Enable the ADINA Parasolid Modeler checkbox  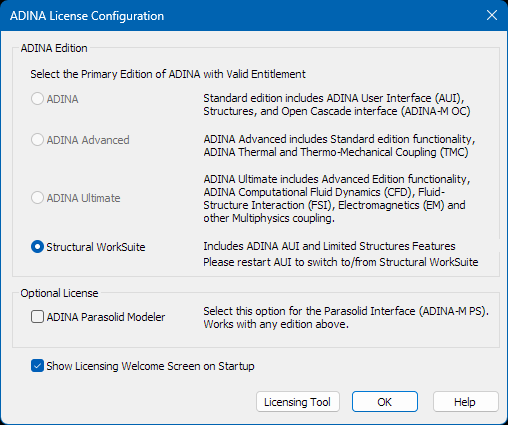coord(37,317)
